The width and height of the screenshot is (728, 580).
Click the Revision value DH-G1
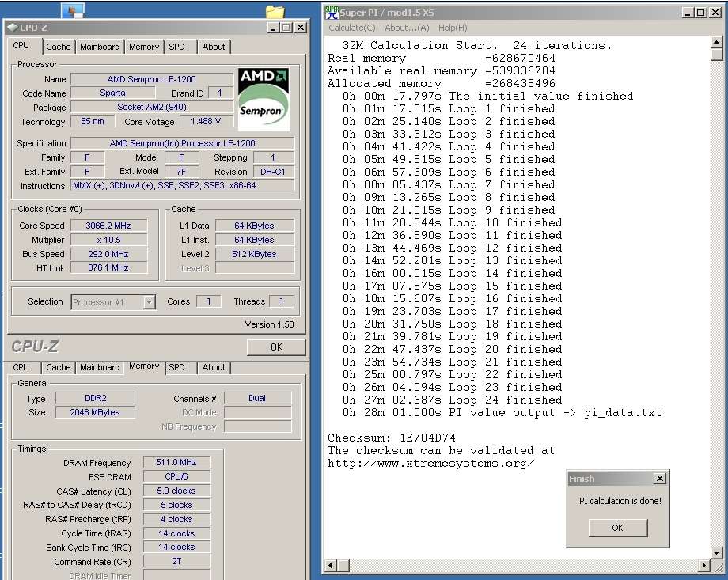pyautogui.click(x=273, y=172)
